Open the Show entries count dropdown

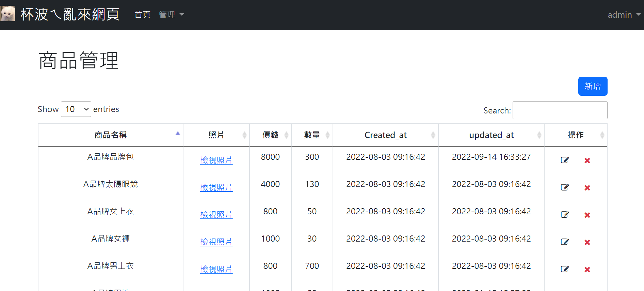coord(76,109)
